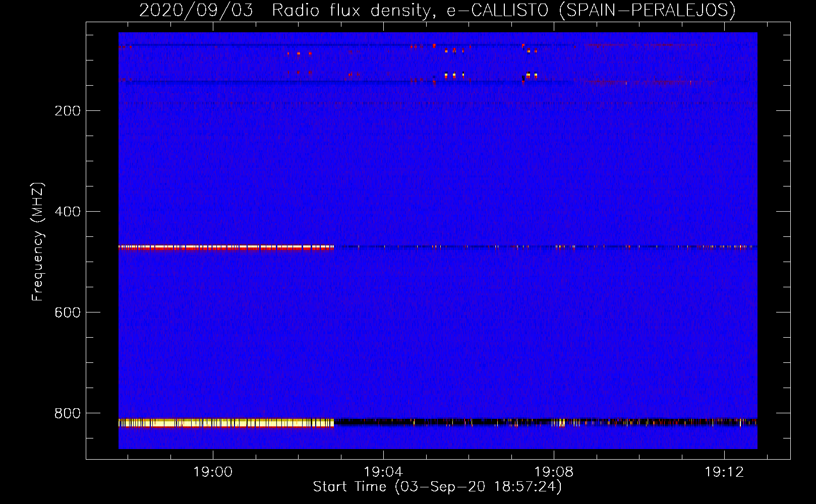The image size is (816, 504).
Task: Click the red-white interference band near 470 MHz
Action: click(x=226, y=247)
